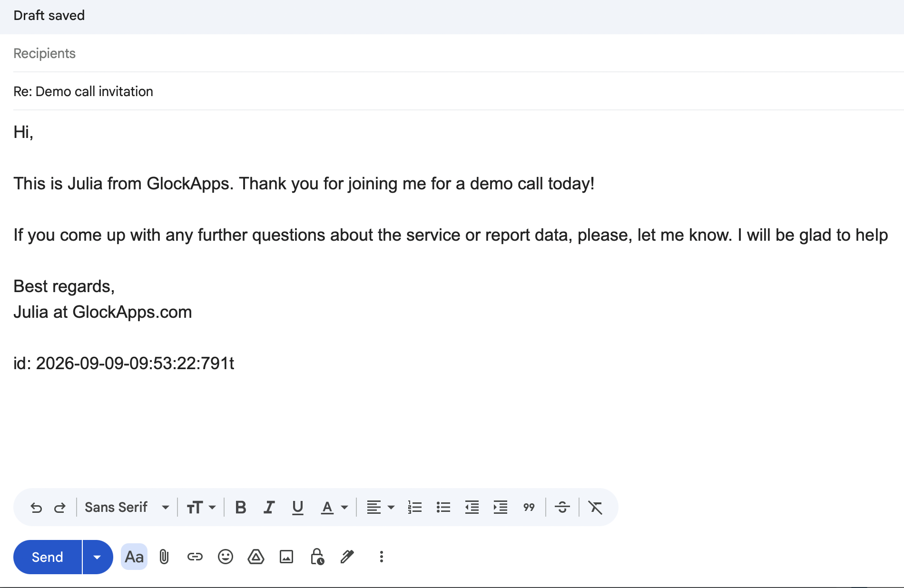The height and width of the screenshot is (588, 904).
Task: Toggle confidential mode with the lock-clock icon
Action: pyautogui.click(x=317, y=557)
